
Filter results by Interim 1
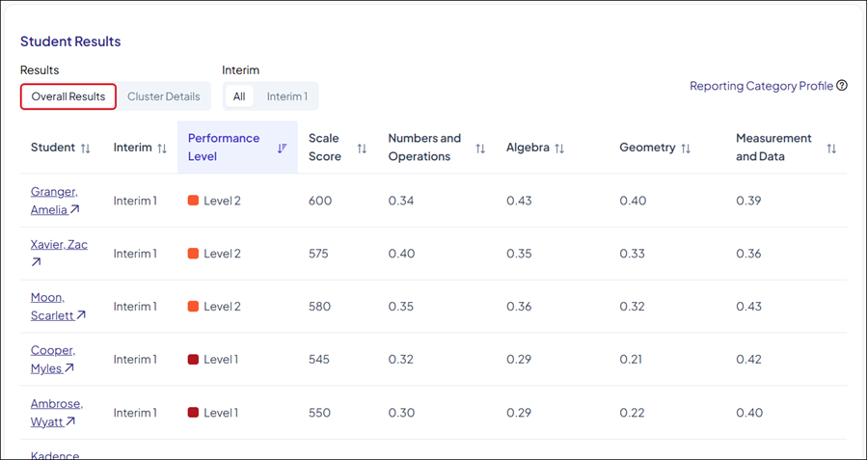tap(287, 96)
